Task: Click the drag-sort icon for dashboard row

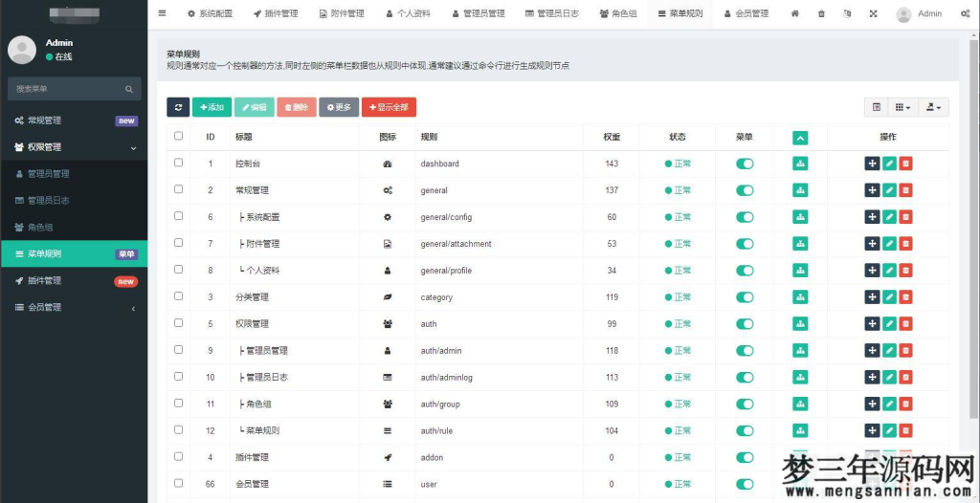Action: point(872,164)
